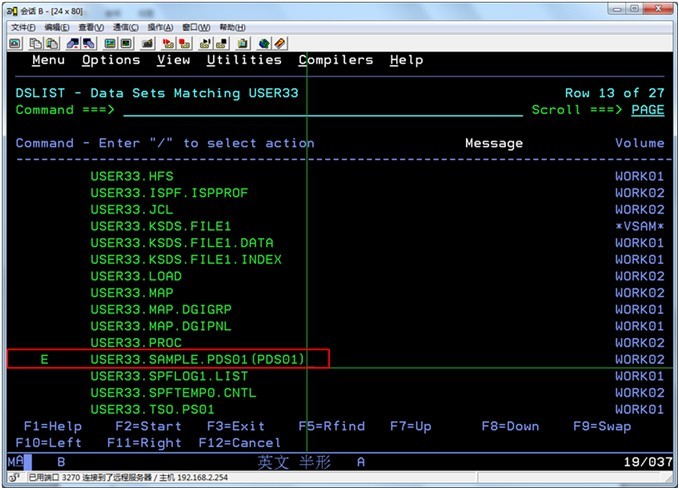The image size is (679, 489).
Task: Select data set USER33.TSO.PS01
Action: click(153, 409)
